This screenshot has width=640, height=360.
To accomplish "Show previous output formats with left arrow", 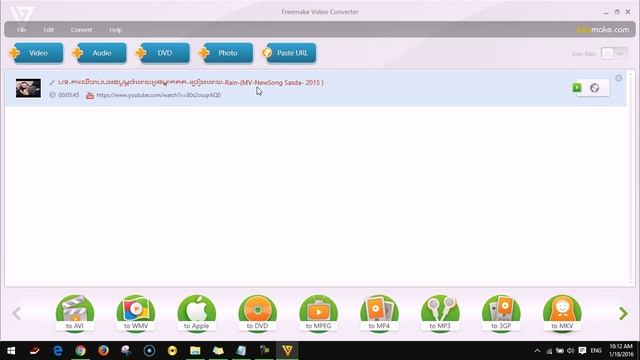I will tap(17, 313).
